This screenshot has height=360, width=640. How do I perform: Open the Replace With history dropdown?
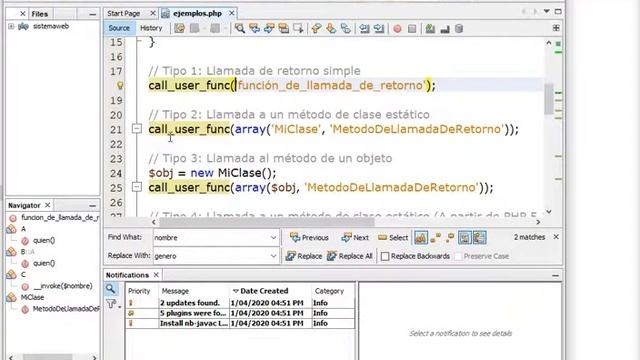click(x=273, y=256)
